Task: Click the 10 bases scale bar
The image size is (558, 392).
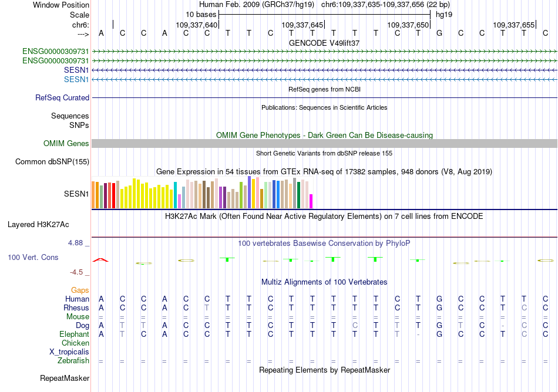Action: tap(324, 13)
